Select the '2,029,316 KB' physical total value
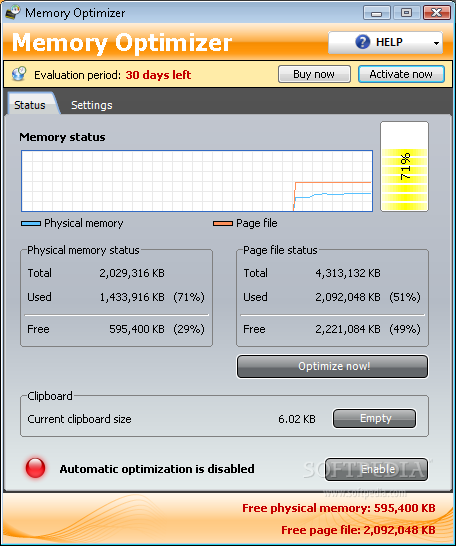 click(132, 273)
